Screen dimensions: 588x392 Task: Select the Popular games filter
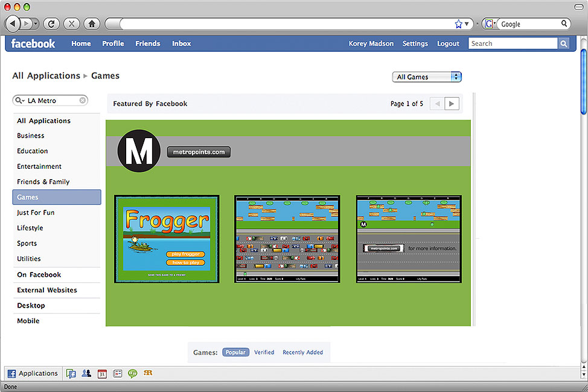[235, 352]
